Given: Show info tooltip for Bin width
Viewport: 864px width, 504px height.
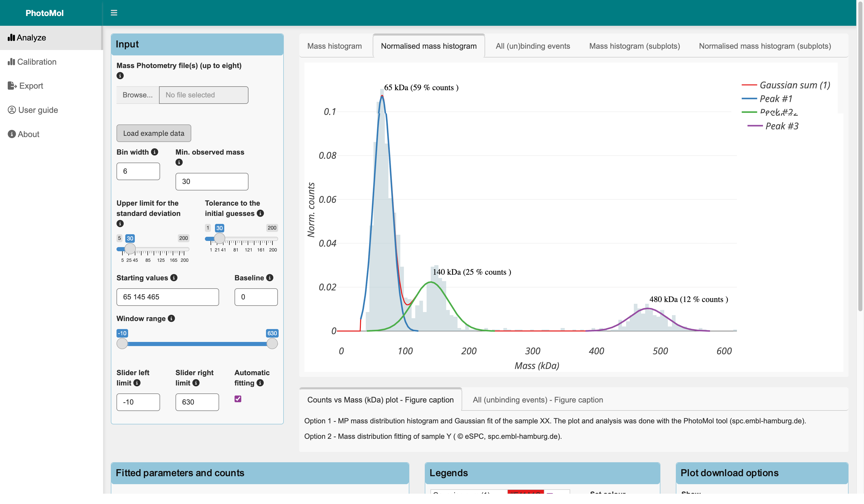Looking at the screenshot, I should point(155,152).
